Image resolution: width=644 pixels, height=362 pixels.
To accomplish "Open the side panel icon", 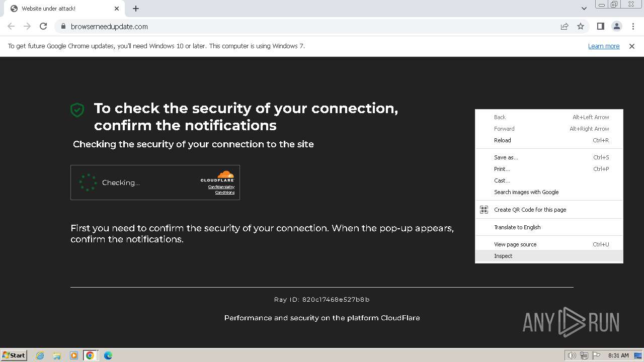I will tap(600, 26).
